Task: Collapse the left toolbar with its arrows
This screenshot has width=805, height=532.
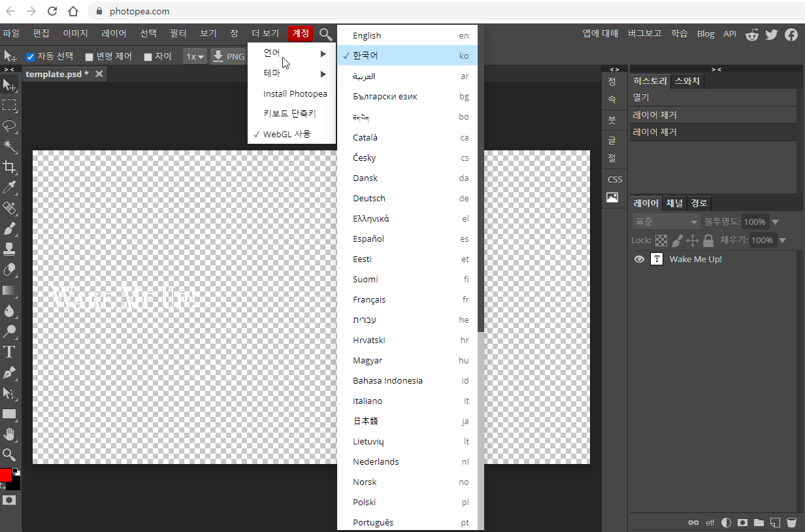Action: coord(9,69)
